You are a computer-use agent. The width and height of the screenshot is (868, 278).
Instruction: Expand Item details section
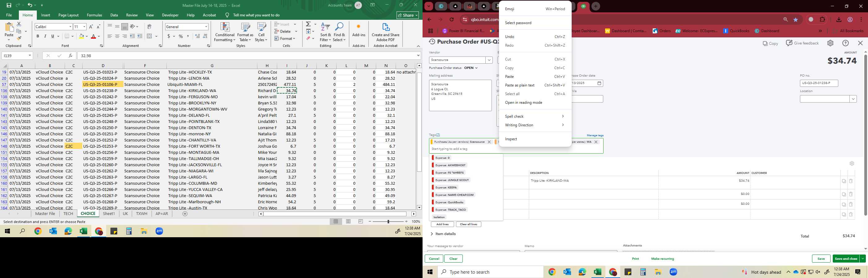[443, 234]
